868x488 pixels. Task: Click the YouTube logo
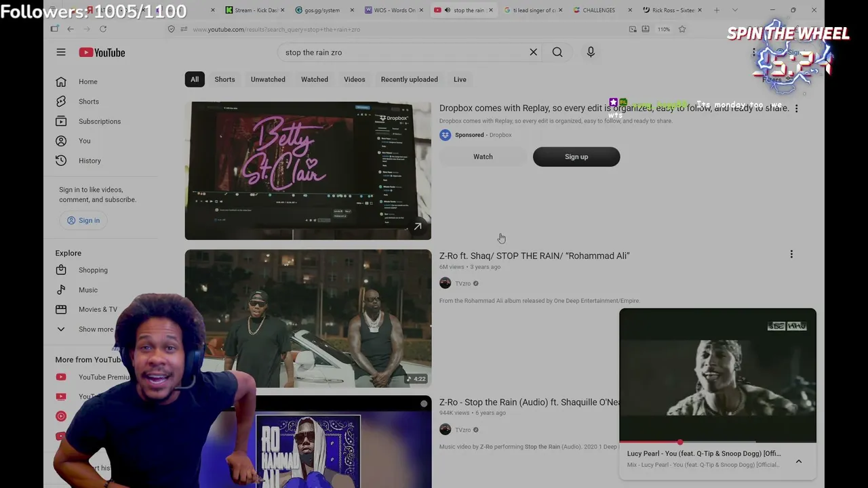102,52
